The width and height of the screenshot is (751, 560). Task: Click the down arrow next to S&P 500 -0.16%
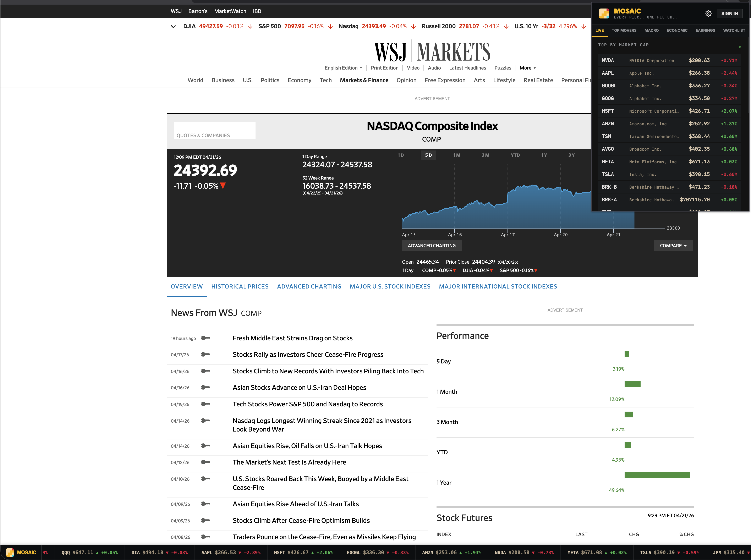click(331, 26)
